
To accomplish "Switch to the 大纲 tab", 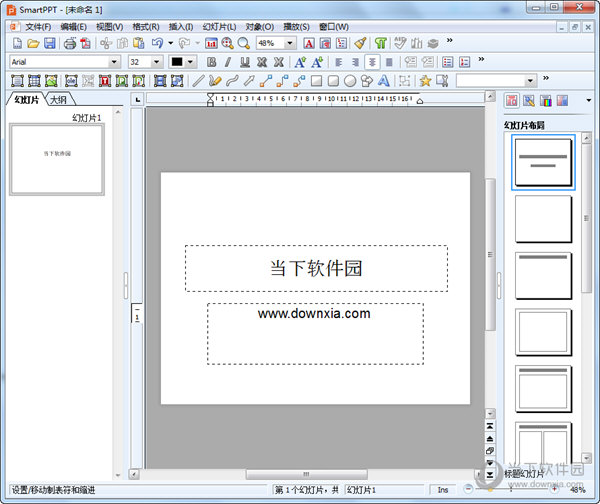I will click(x=59, y=100).
